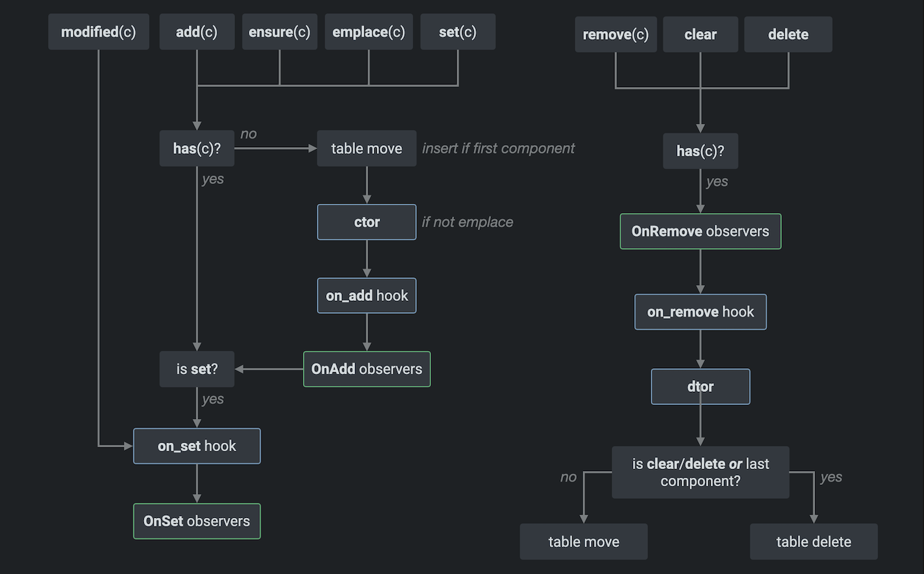This screenshot has width=924, height=574.
Task: Click the ensure(c) node
Action: point(279,32)
